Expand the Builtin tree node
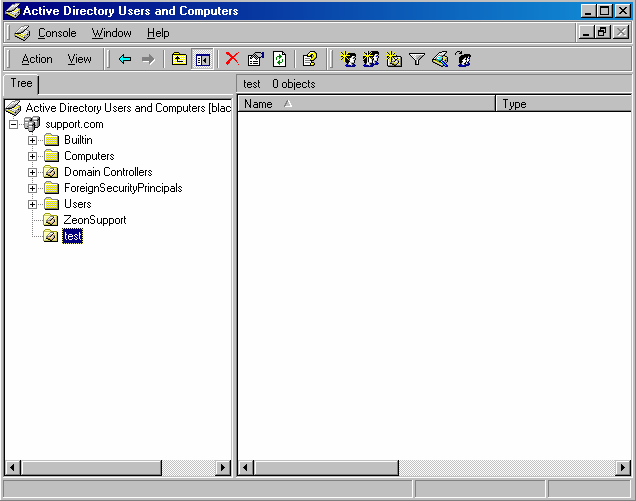 (x=33, y=140)
